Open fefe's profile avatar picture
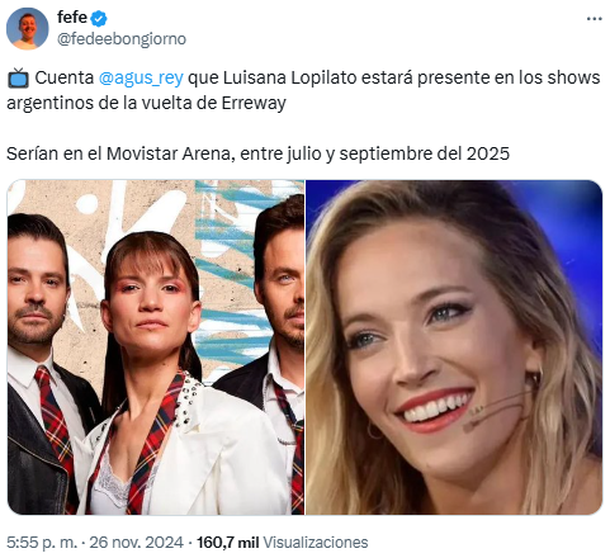 pyautogui.click(x=27, y=28)
